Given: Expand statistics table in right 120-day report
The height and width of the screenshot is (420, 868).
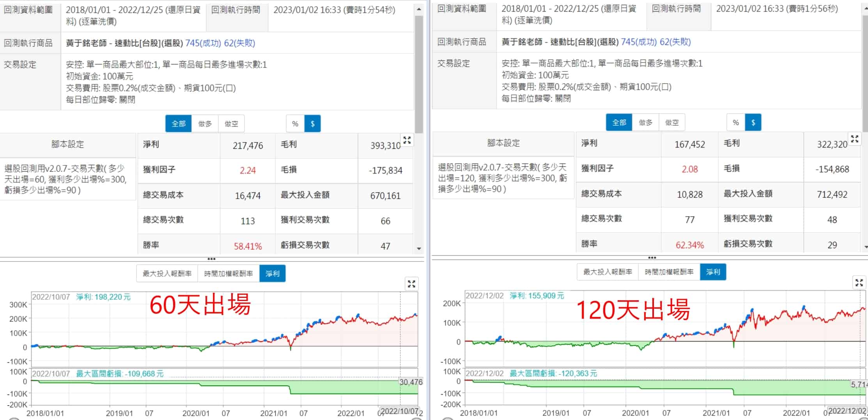Looking at the screenshot, I should (x=855, y=139).
